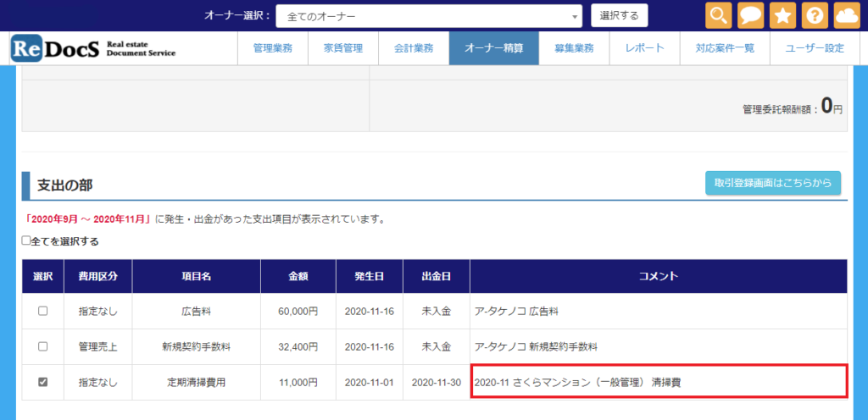Open the 募集業務 menu
This screenshot has height=420, width=868.
click(x=574, y=48)
